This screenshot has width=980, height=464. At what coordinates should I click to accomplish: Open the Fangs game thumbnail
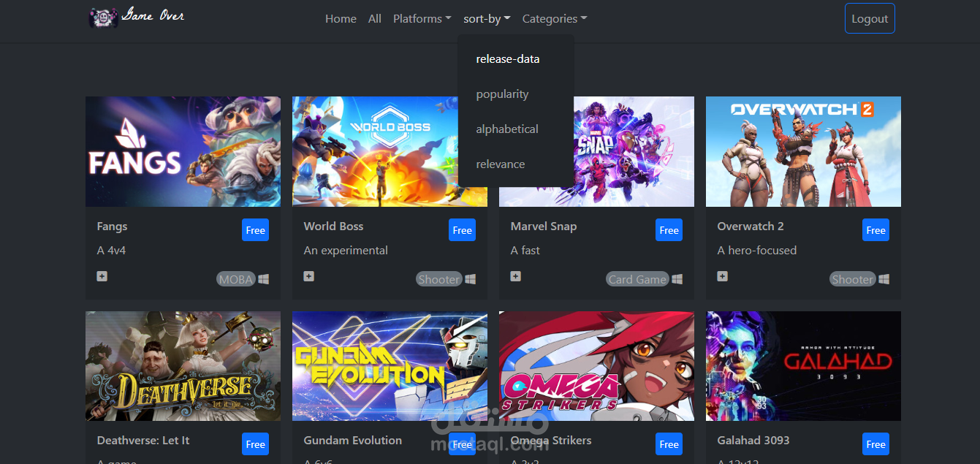183,151
